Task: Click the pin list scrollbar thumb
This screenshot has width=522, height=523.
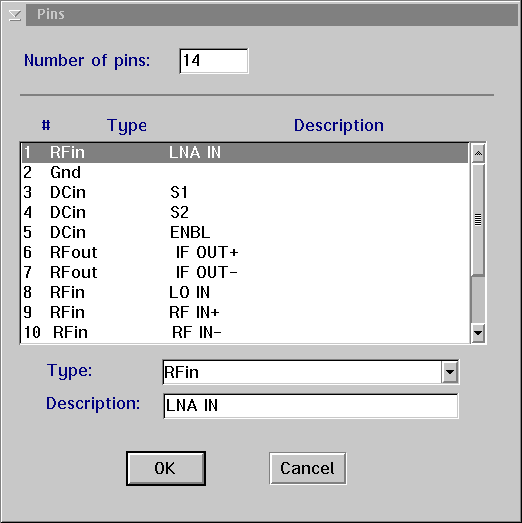Action: (x=478, y=219)
